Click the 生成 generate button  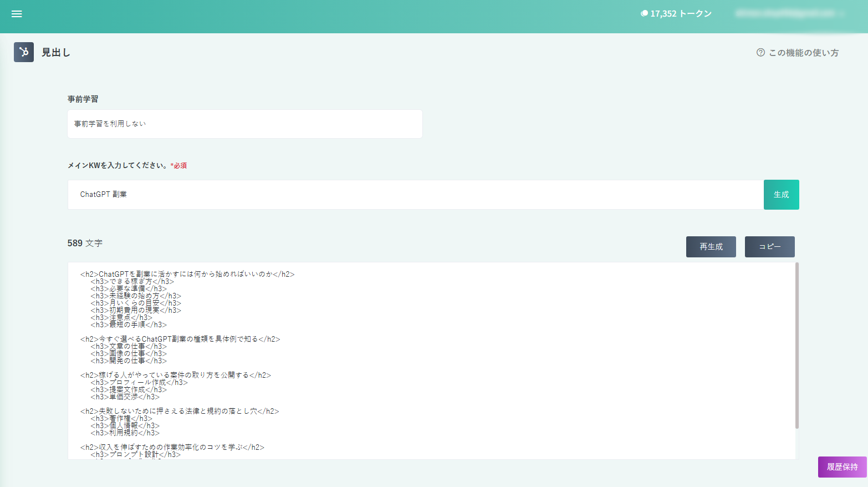pyautogui.click(x=782, y=195)
